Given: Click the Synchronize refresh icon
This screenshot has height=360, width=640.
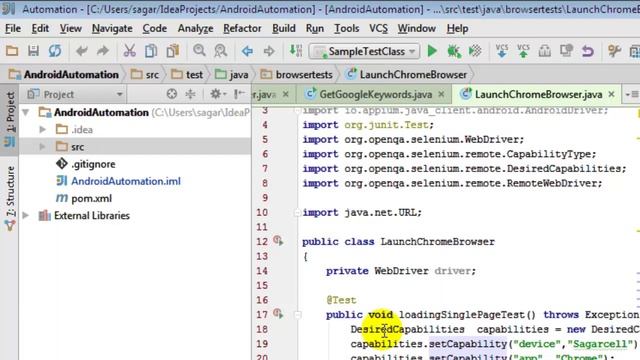Looking at the screenshot, I should [55, 51].
